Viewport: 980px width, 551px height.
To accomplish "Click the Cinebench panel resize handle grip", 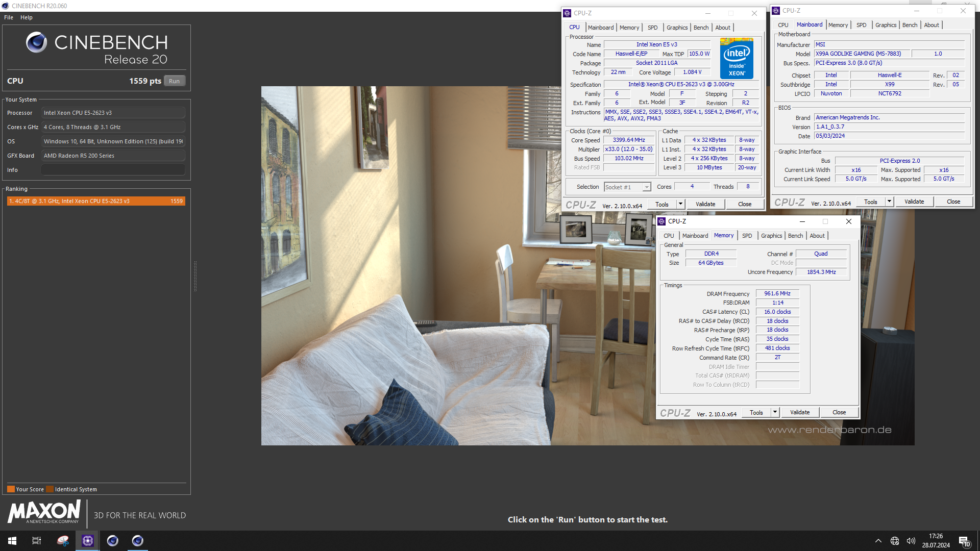I will 195,276.
